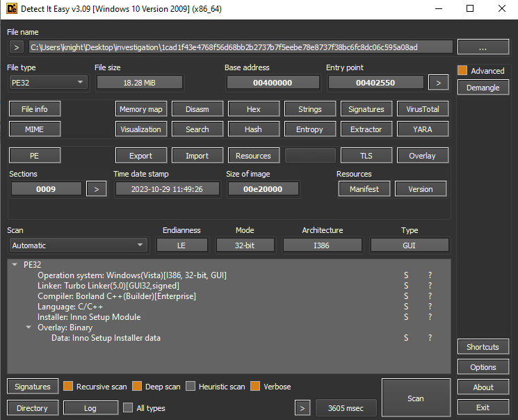This screenshot has width=518, height=420.
Task: Collapse the Overlay: Binary tree node
Action: tap(29, 327)
